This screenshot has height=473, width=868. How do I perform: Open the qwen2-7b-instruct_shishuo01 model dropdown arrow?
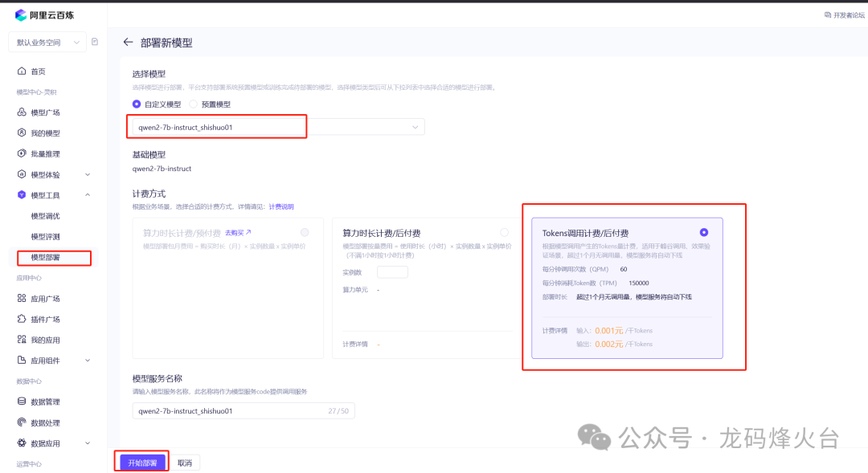pyautogui.click(x=416, y=127)
